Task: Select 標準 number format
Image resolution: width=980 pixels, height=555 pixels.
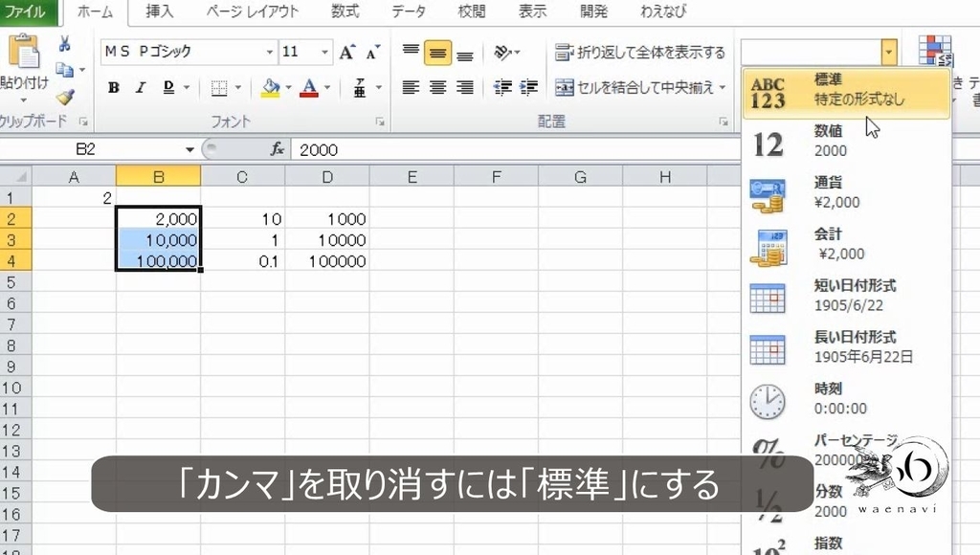Action: pos(846,93)
